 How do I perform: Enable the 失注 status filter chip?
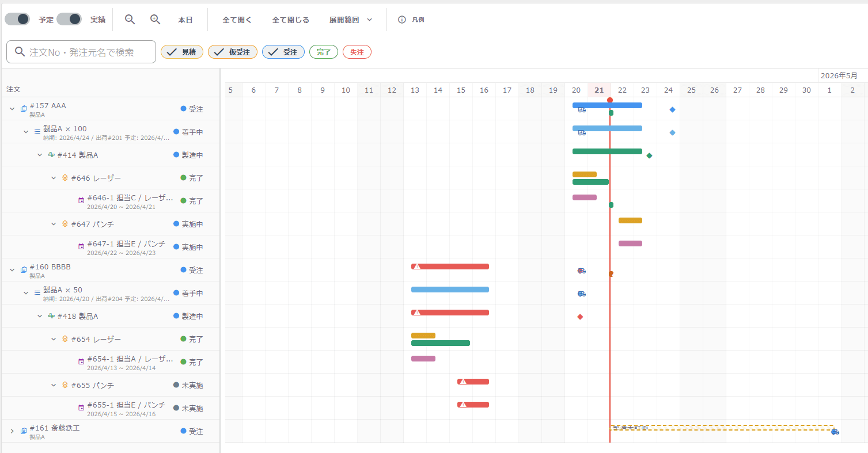tap(357, 52)
